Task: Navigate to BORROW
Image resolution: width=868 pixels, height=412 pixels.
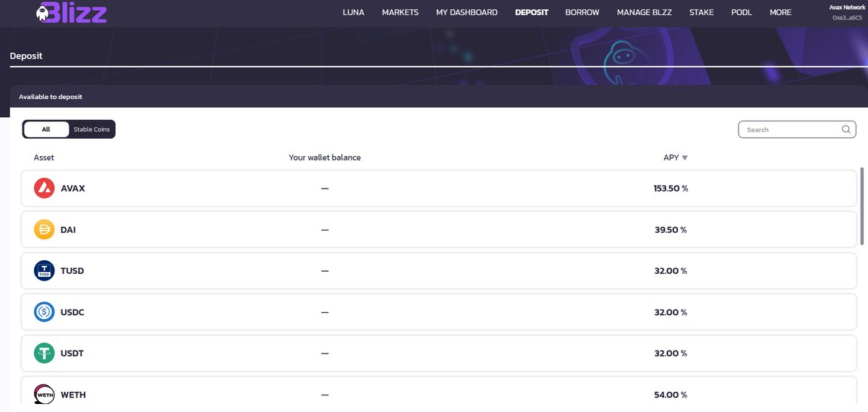Action: click(x=582, y=12)
